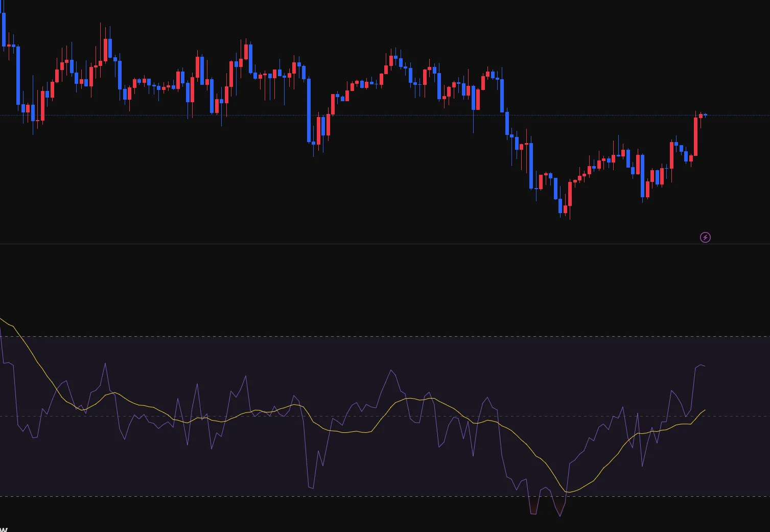Click the oscillator's lowest trough below the lower band
The image size is (770, 532).
click(560, 516)
